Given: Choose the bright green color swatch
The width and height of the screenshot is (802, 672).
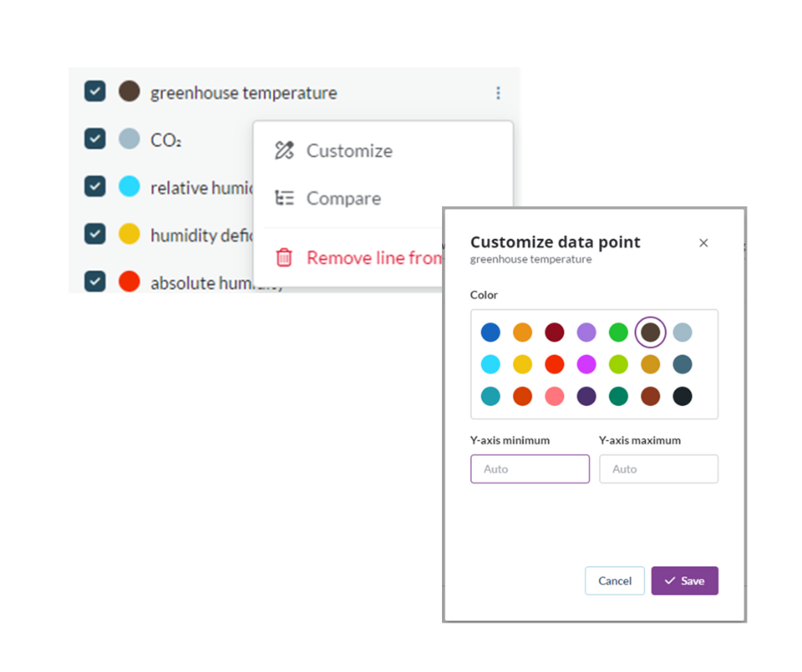Looking at the screenshot, I should click(619, 333).
